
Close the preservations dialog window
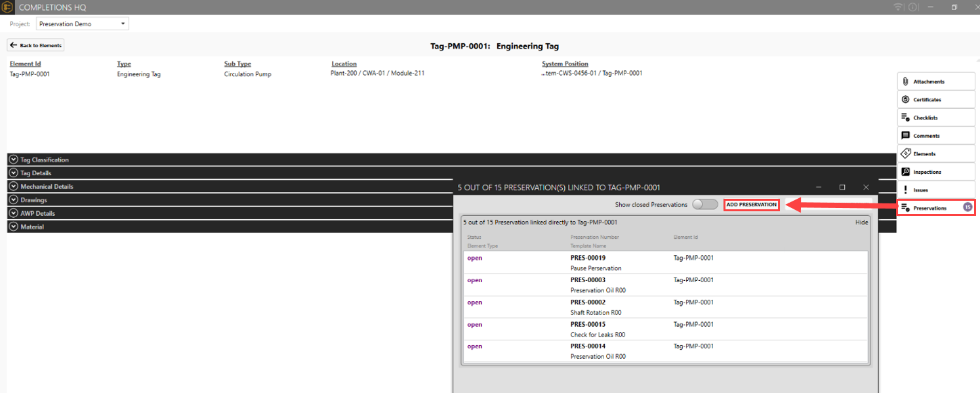866,188
